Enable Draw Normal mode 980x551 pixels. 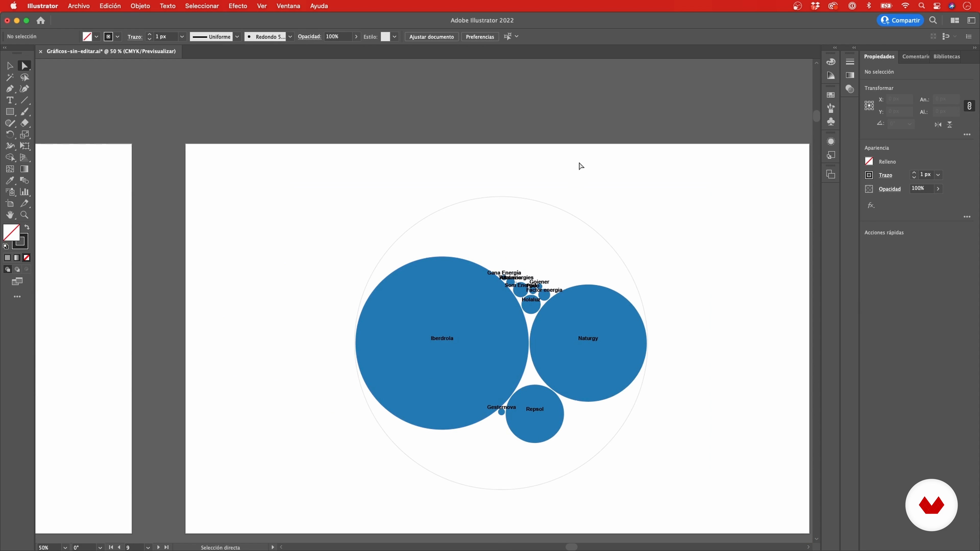(7, 269)
